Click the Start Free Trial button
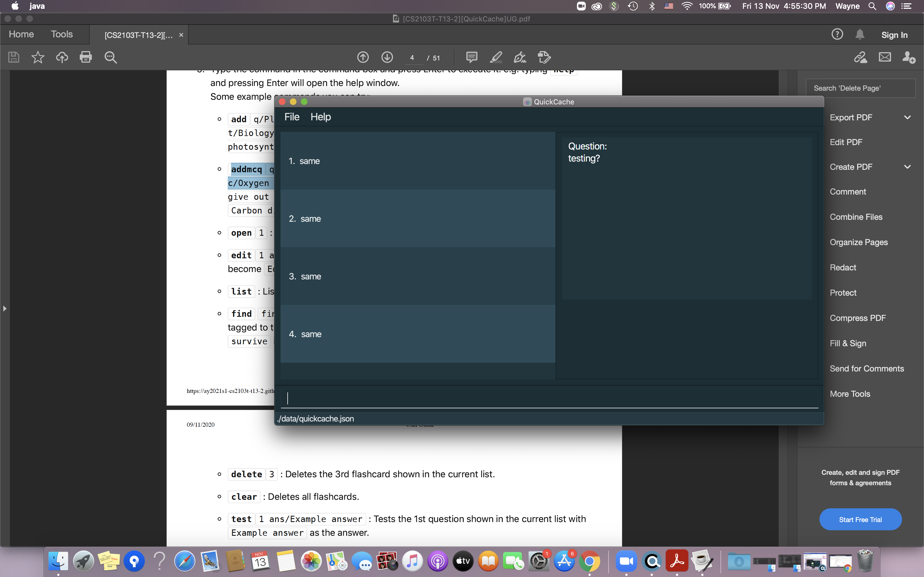Screen dimensions: 924x577 point(860,519)
